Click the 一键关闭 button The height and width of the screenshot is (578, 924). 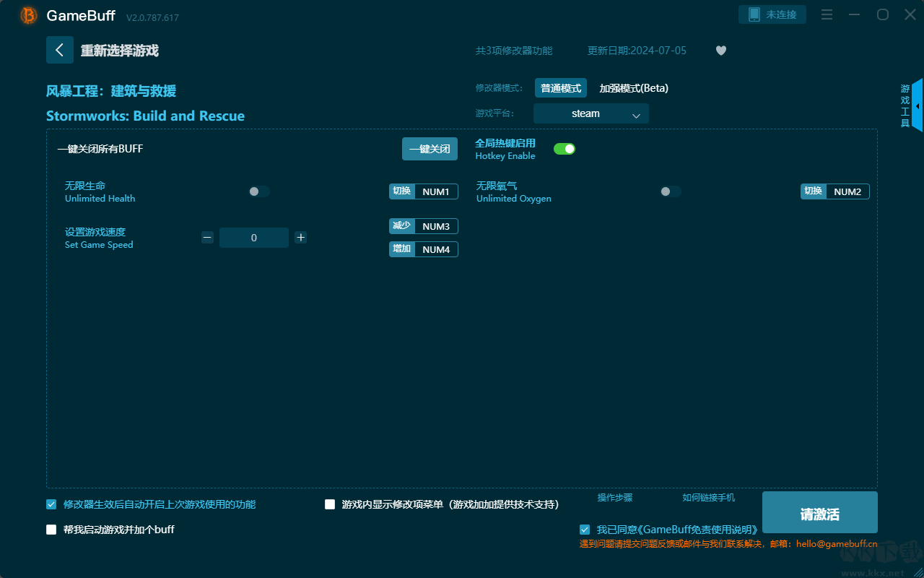pyautogui.click(x=430, y=149)
